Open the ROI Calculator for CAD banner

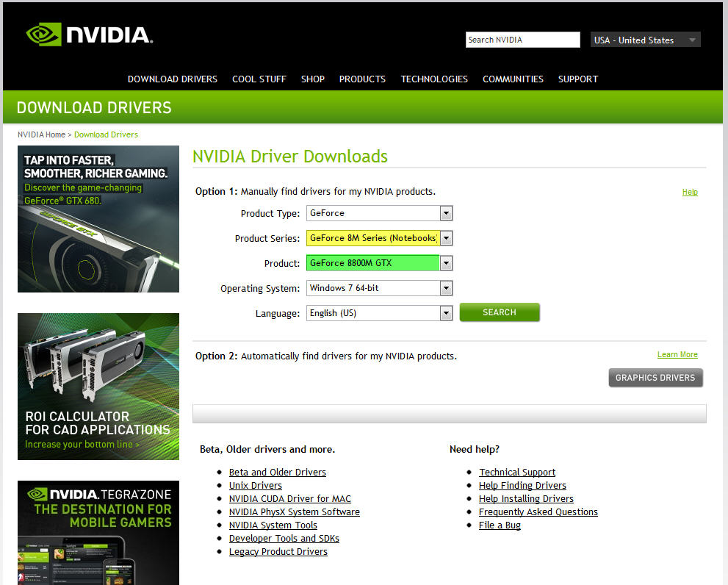click(x=98, y=387)
